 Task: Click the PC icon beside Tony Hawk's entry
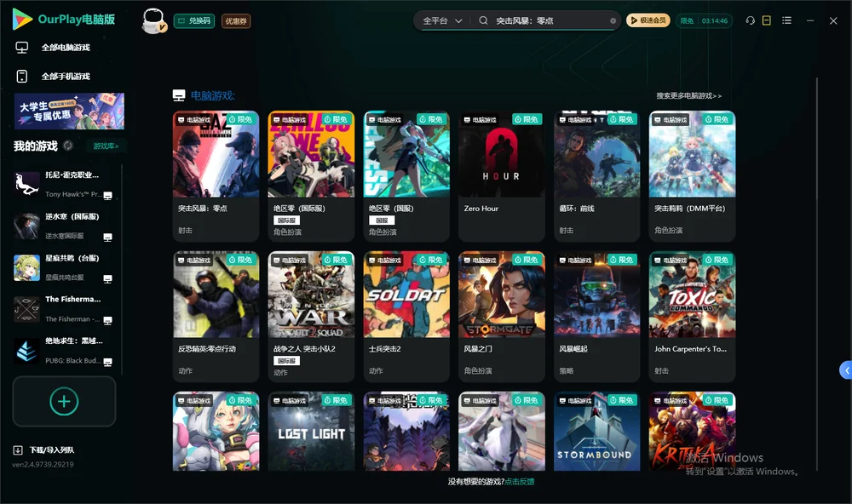pos(107,196)
